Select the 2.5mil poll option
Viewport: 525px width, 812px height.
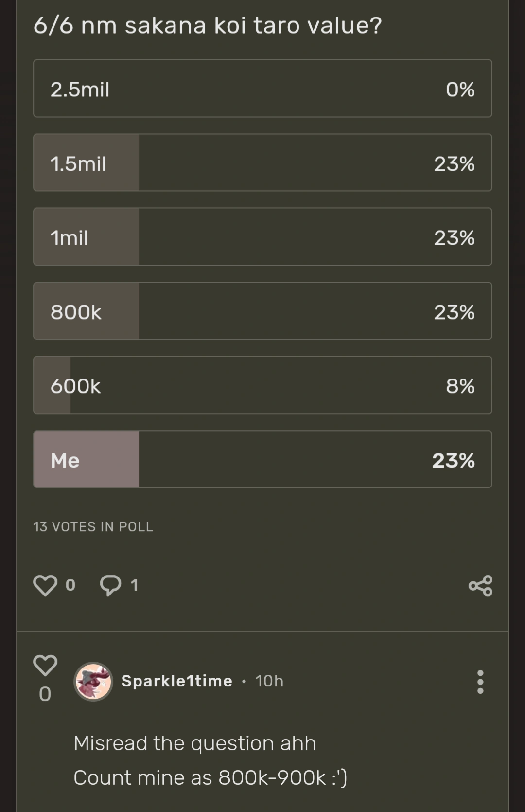(262, 89)
